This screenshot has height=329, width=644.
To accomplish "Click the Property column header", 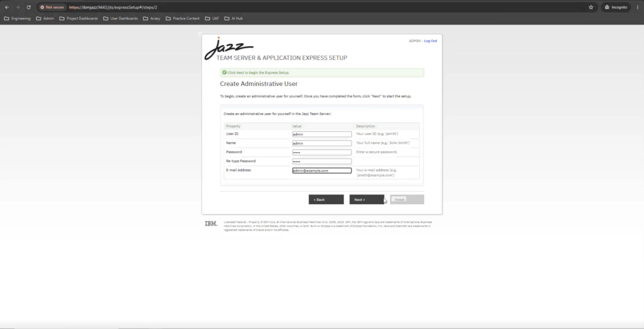I will point(233,126).
